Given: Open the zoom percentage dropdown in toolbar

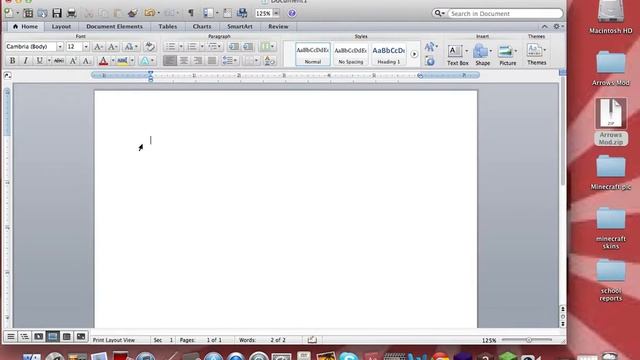Looking at the screenshot, I should [x=276, y=13].
